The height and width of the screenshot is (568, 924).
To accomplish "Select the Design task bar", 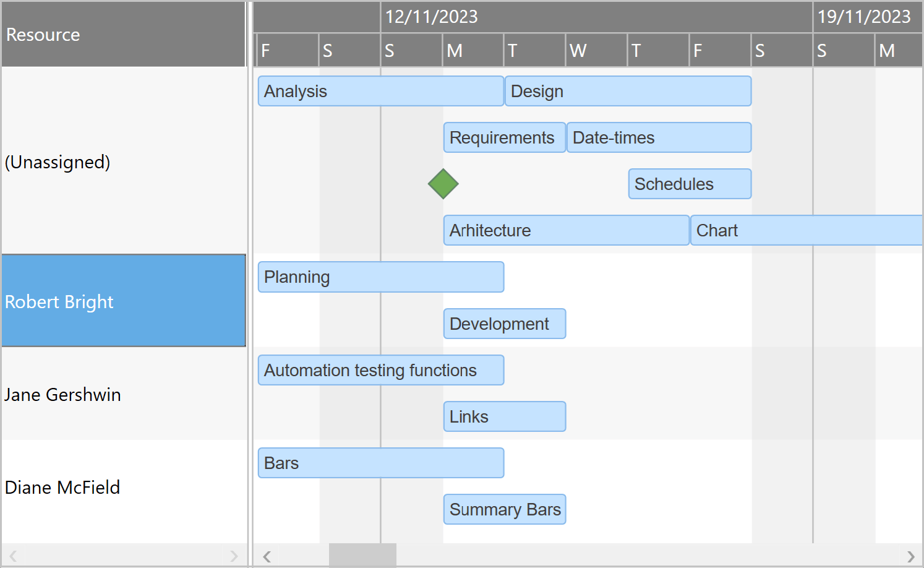I will 628,91.
